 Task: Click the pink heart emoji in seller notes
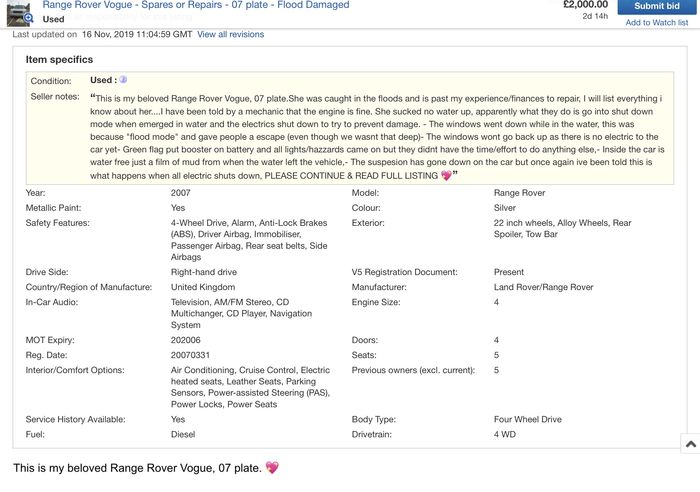point(446,175)
